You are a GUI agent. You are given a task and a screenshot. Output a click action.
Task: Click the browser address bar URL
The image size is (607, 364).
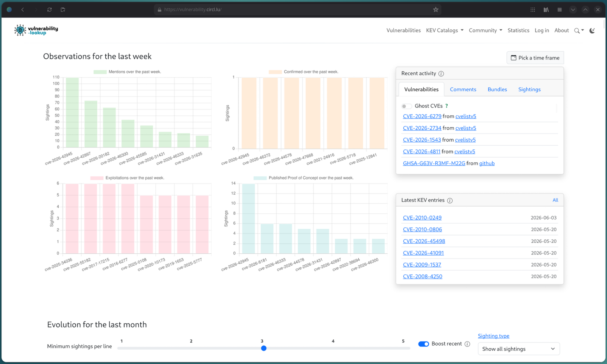pos(193,10)
